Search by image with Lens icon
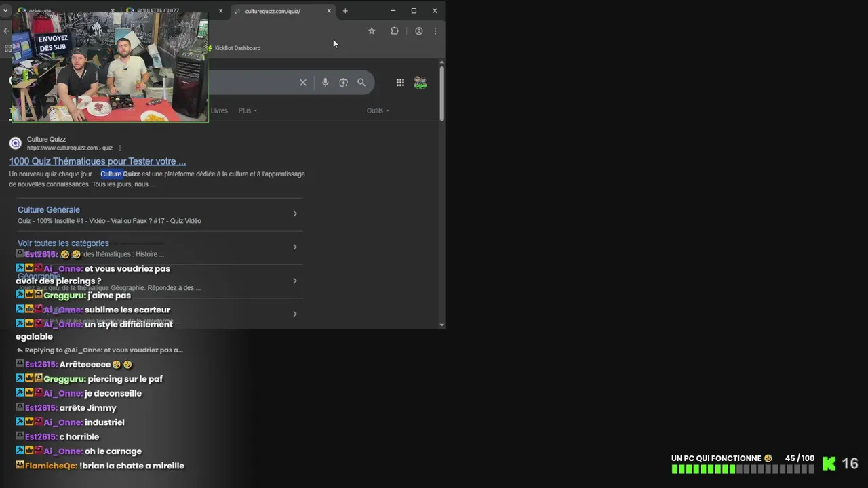Viewport: 868px width, 488px height. click(343, 82)
